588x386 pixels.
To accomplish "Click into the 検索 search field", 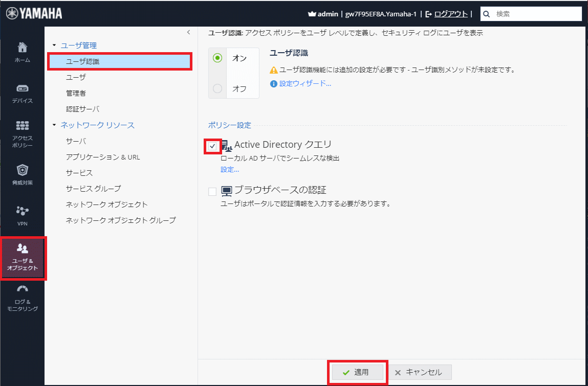I will pyautogui.click(x=535, y=14).
